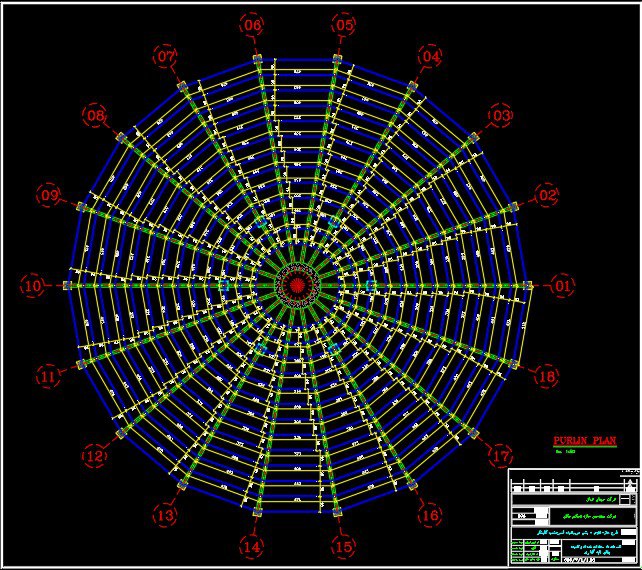
Task: Select the axis marker numbered 03
Action: click(x=500, y=116)
